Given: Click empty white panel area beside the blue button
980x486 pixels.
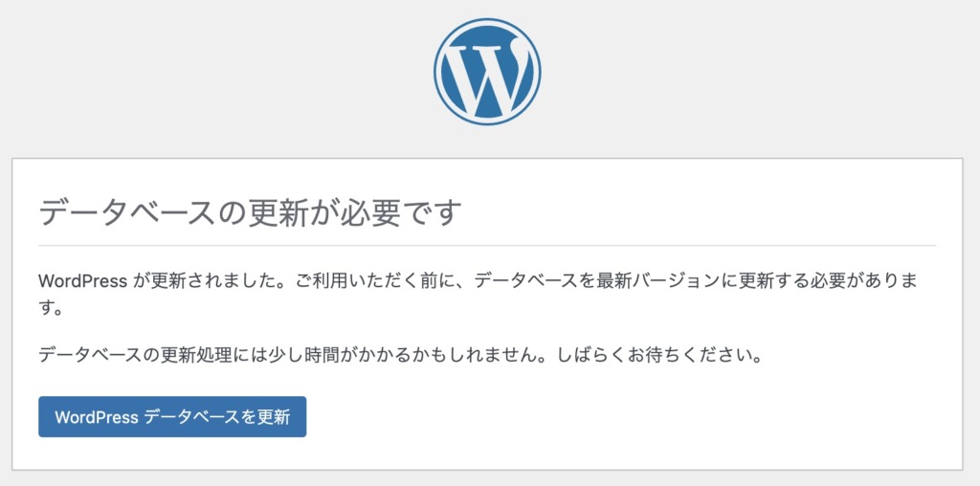Looking at the screenshot, I should [x=625, y=417].
